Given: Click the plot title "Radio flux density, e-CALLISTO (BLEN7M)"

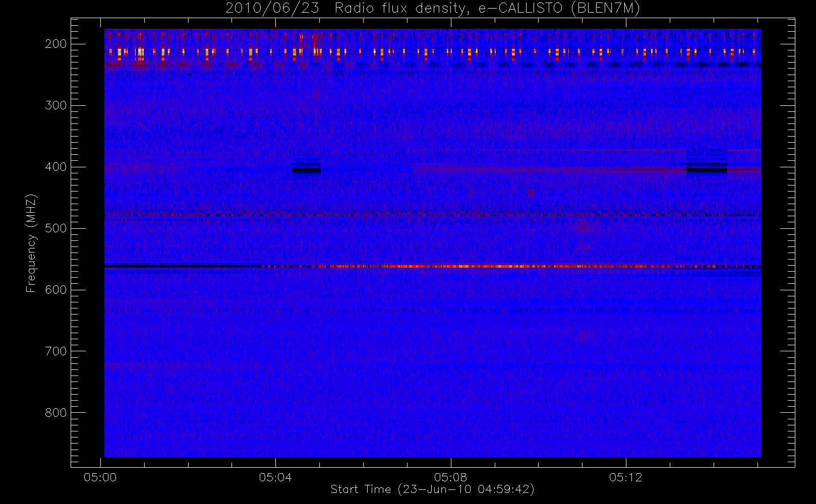Looking at the screenshot, I should [487, 9].
